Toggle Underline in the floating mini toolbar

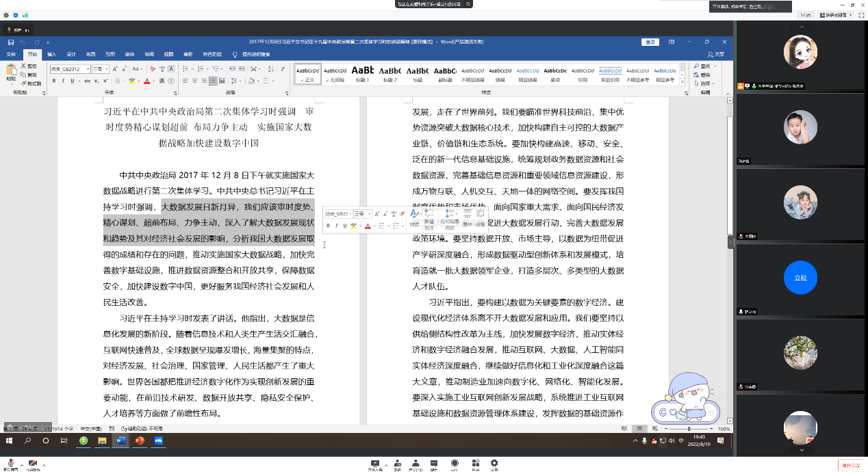(344, 226)
